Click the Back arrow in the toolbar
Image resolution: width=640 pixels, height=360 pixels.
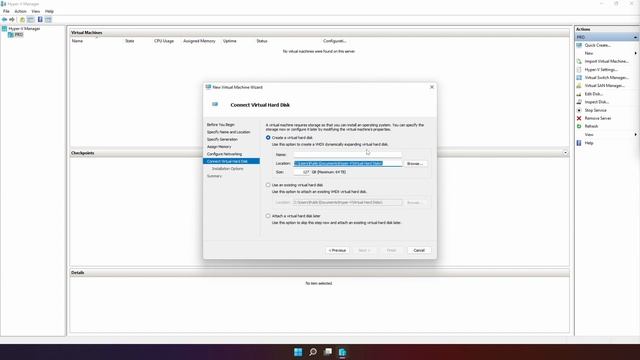[x=4, y=20]
